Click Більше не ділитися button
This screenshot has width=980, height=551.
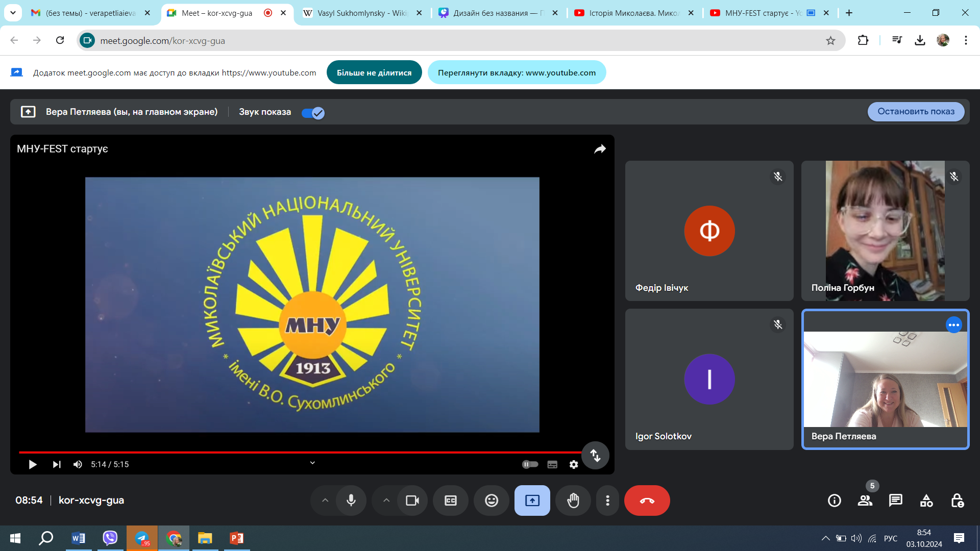374,72
